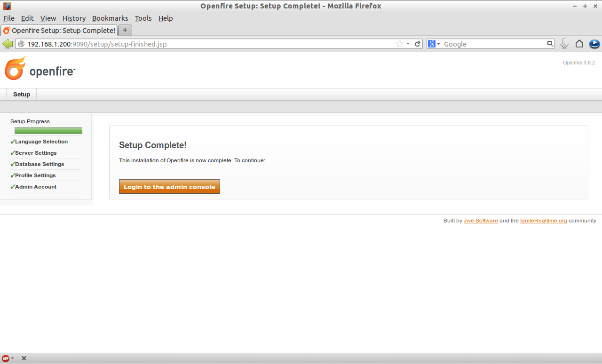Reload the page with refresh icon
Viewport: 602px width, 364px height.
pos(417,44)
